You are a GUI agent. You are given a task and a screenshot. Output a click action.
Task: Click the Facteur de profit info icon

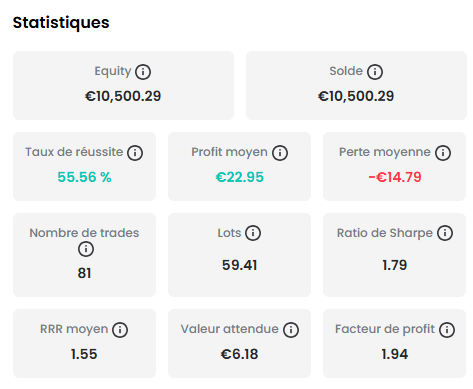447,330
